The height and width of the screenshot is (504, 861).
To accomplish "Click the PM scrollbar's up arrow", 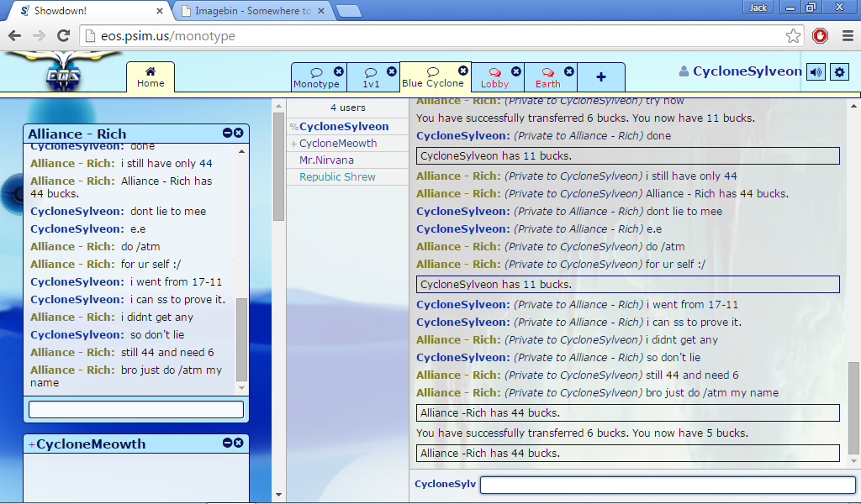I will click(241, 151).
